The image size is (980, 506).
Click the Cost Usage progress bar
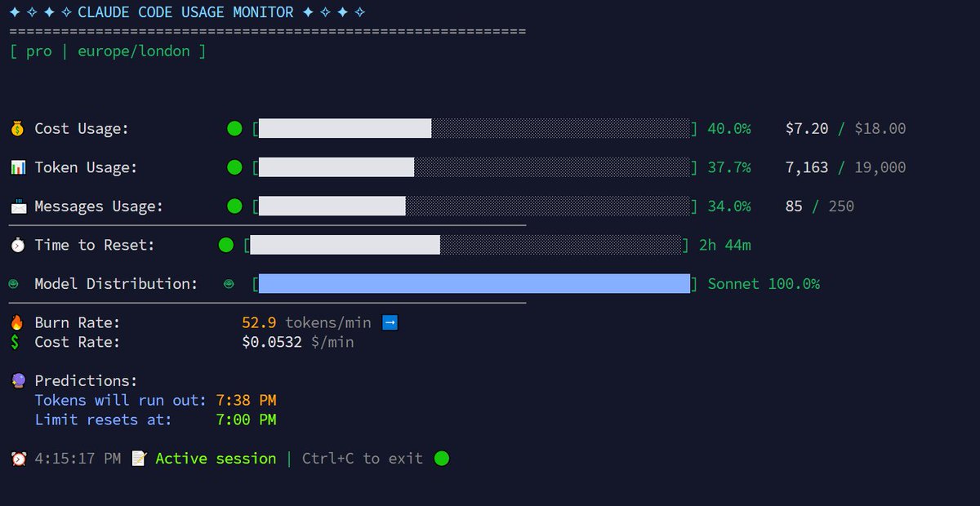(474, 128)
